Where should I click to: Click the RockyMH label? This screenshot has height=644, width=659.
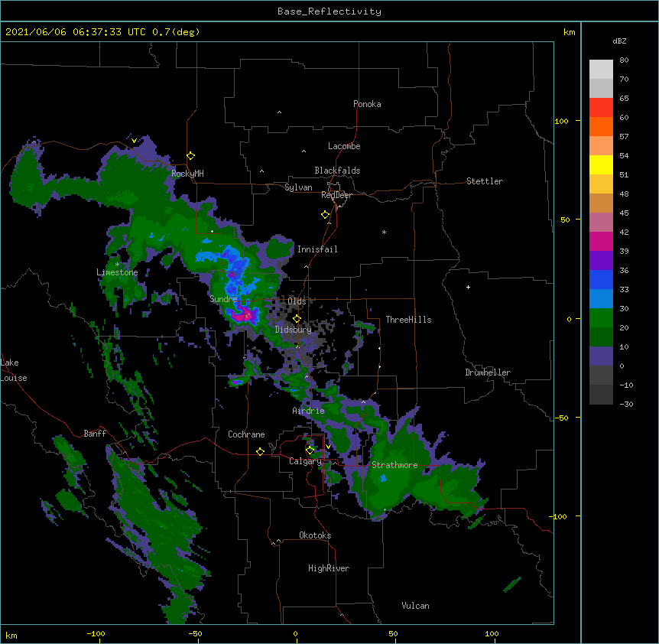click(187, 174)
